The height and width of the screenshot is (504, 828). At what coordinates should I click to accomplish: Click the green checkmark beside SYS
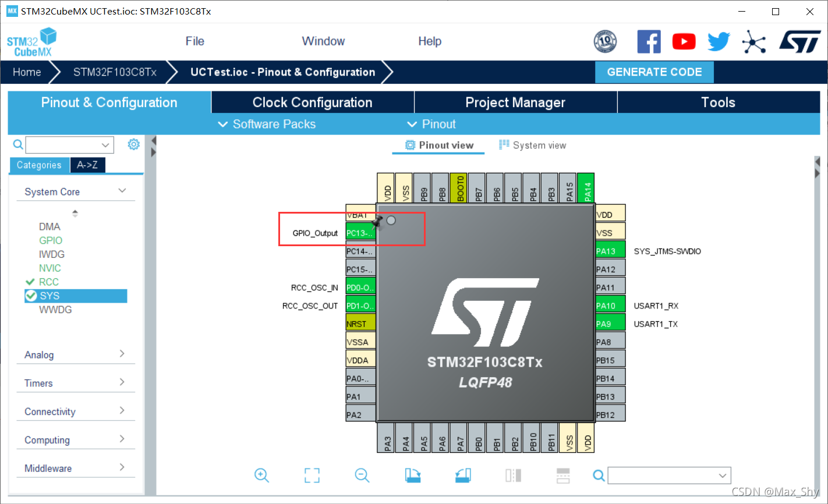point(31,296)
